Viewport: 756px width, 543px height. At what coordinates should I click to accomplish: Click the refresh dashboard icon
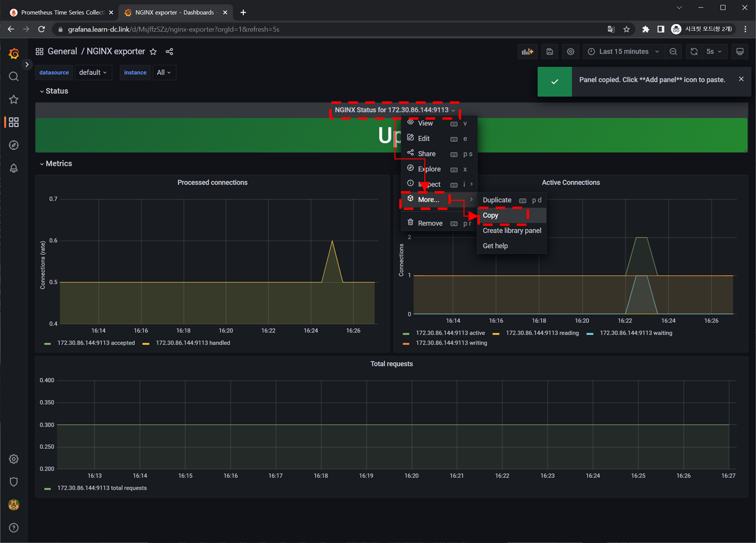[694, 52]
